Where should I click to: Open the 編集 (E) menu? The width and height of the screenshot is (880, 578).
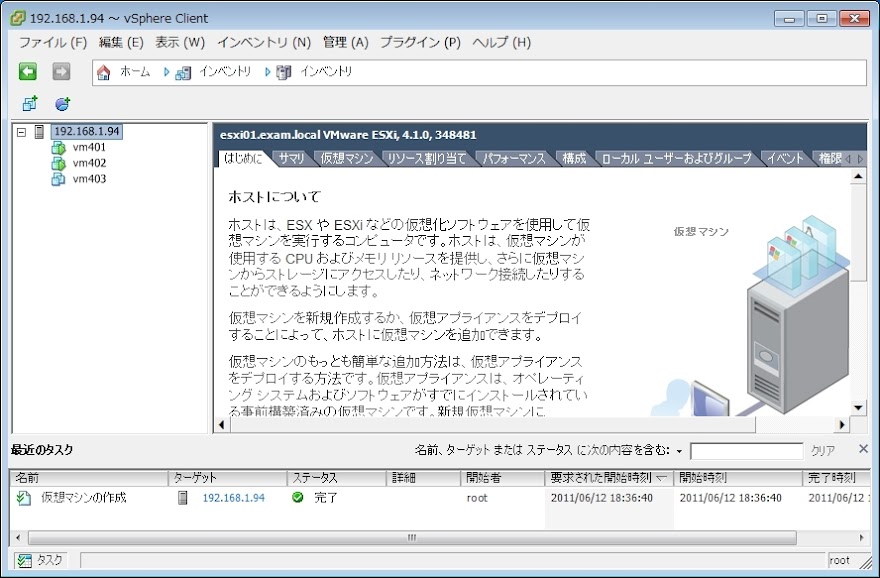coord(121,43)
